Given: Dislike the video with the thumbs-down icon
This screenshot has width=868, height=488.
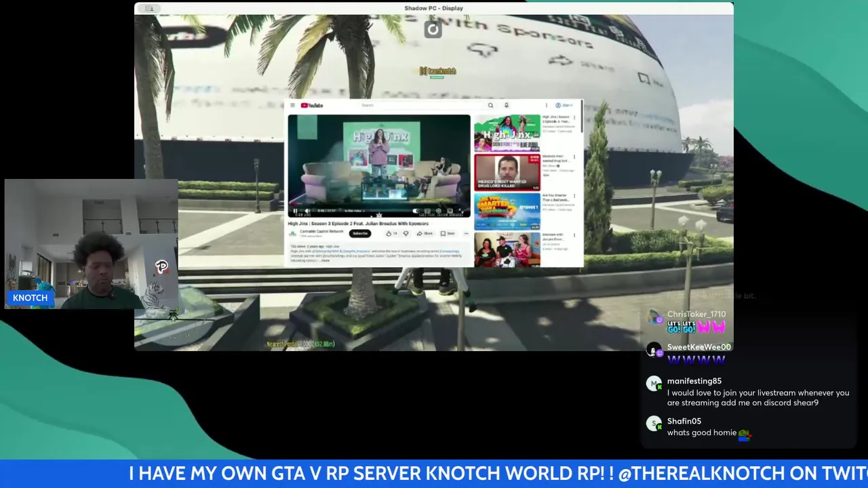Looking at the screenshot, I should (x=406, y=233).
